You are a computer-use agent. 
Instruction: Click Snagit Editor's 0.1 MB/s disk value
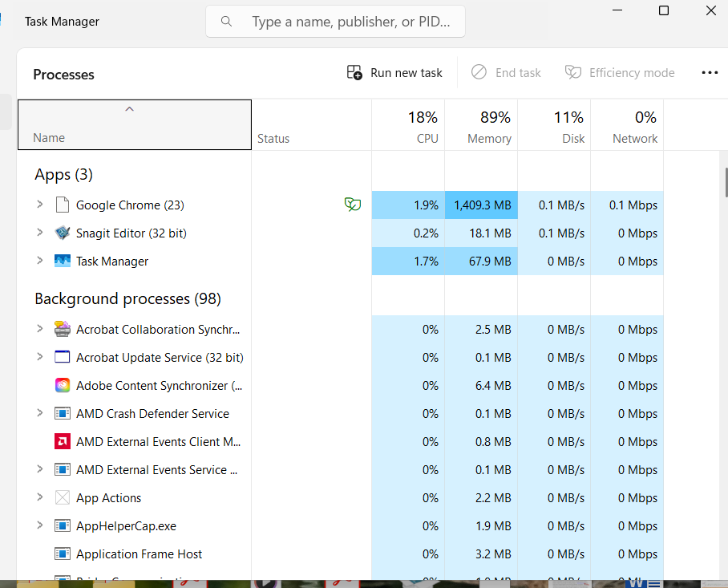click(x=561, y=233)
